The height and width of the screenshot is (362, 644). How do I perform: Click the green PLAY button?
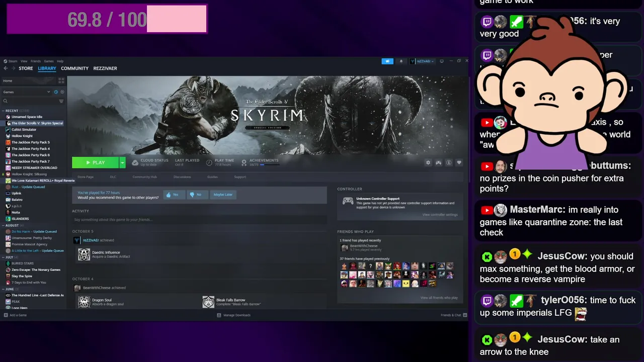coord(95,162)
